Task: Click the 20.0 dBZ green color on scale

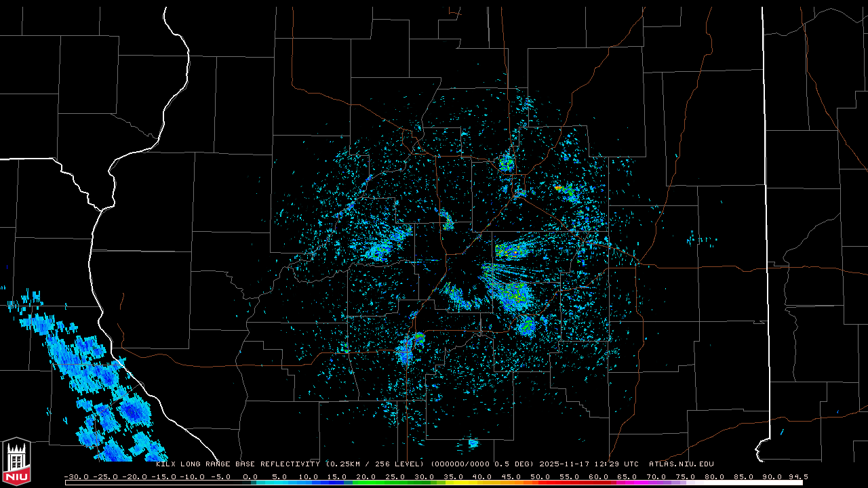Action: (367, 483)
